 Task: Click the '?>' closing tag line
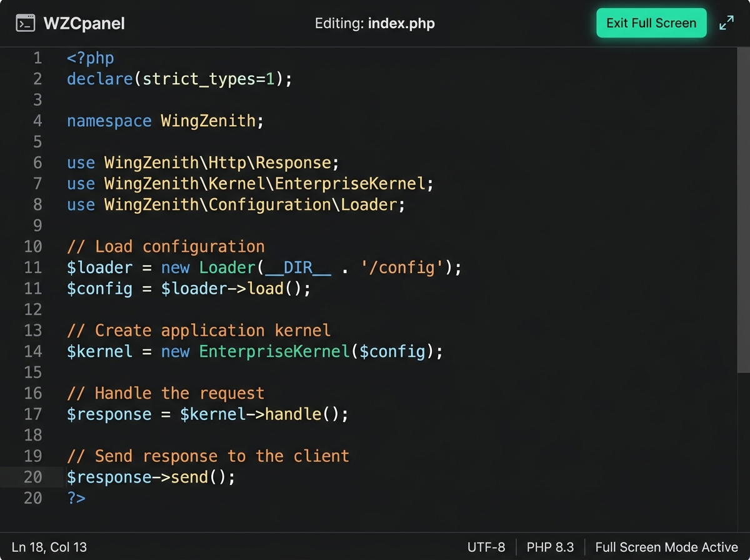pyautogui.click(x=76, y=498)
